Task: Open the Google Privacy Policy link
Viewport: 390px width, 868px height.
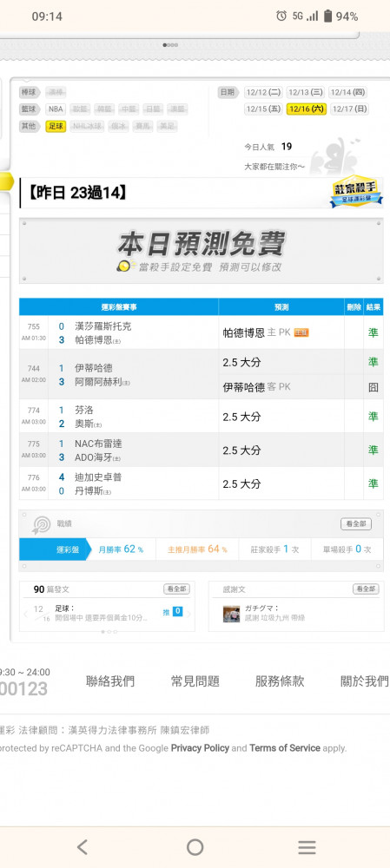Action: (200, 748)
